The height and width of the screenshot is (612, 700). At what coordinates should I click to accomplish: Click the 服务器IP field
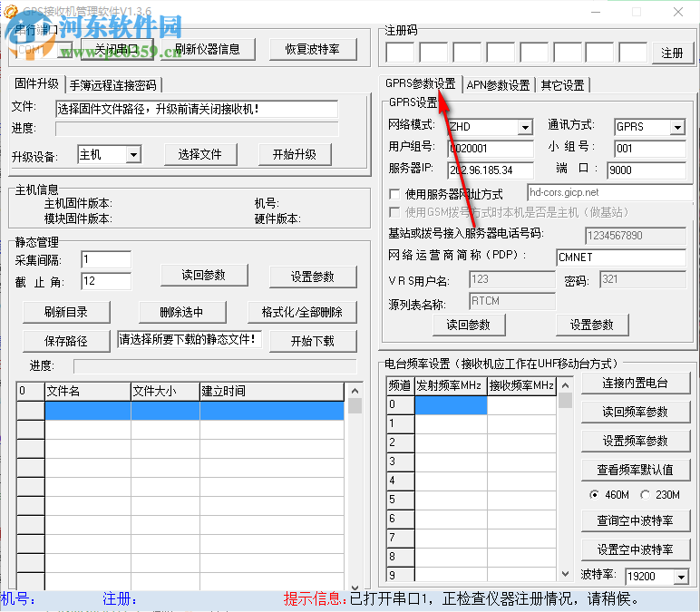pos(491,170)
